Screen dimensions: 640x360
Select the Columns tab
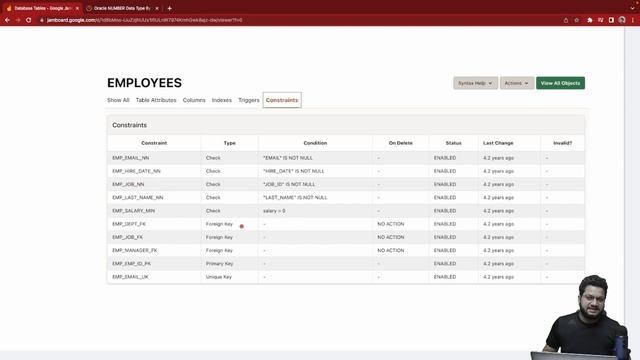(x=194, y=100)
